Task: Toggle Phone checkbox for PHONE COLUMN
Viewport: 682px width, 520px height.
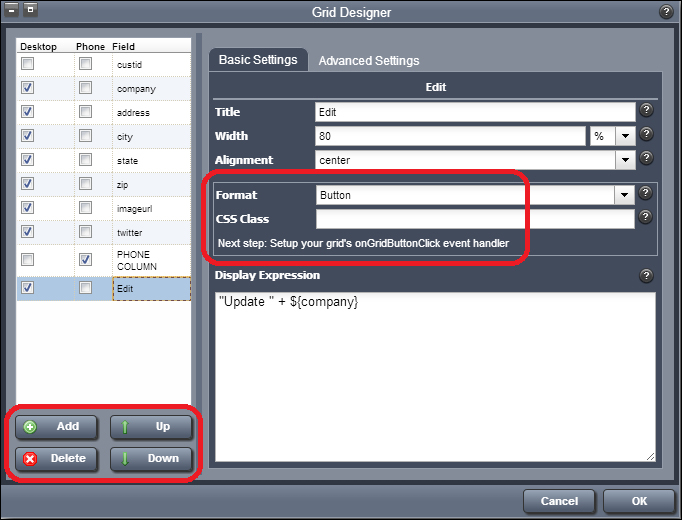Action: tap(86, 259)
